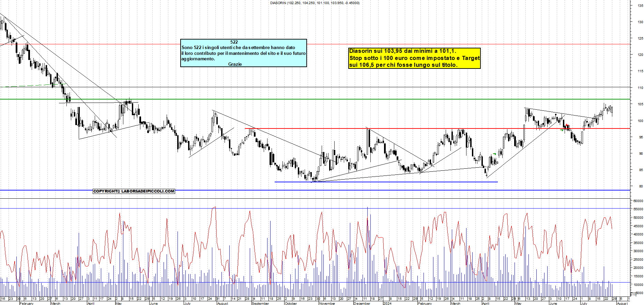Click the 'Sono 522 i singoli utenti' line
Viewport: 644px width, 305px height.
(x=238, y=48)
